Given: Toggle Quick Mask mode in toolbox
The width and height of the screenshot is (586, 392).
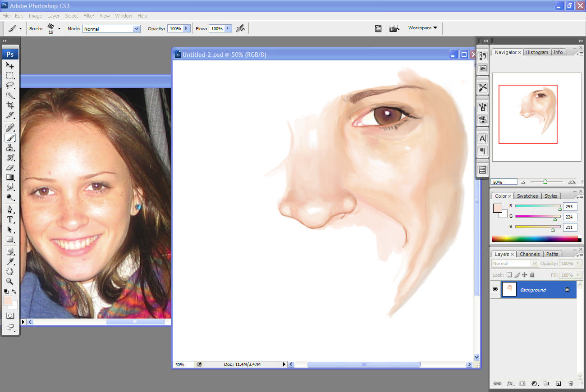Looking at the screenshot, I should point(10,316).
